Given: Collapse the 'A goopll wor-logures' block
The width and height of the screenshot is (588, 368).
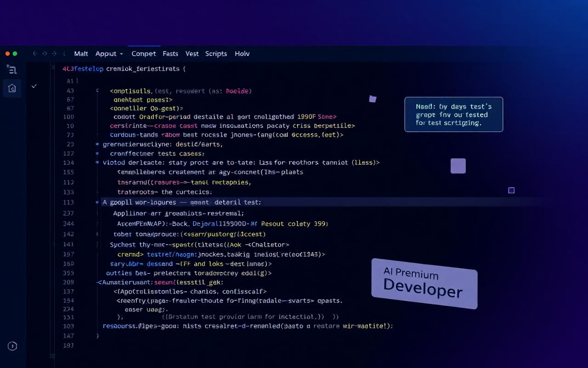Looking at the screenshot, I should (97, 202).
